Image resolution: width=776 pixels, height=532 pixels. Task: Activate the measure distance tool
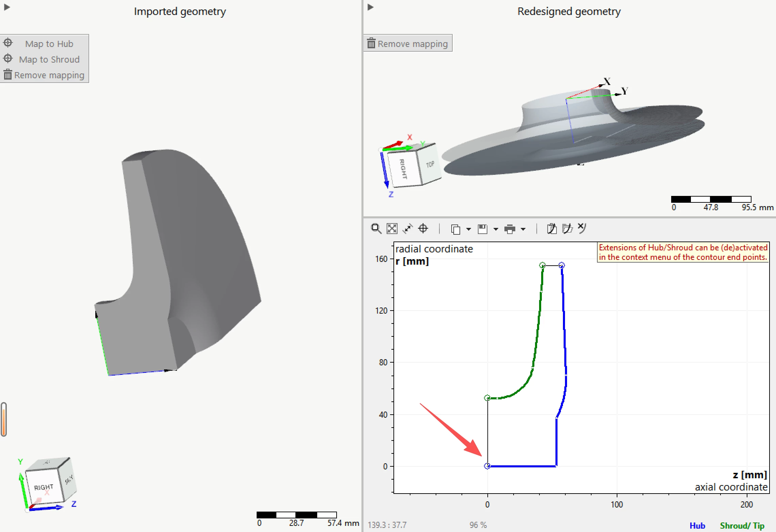click(407, 229)
